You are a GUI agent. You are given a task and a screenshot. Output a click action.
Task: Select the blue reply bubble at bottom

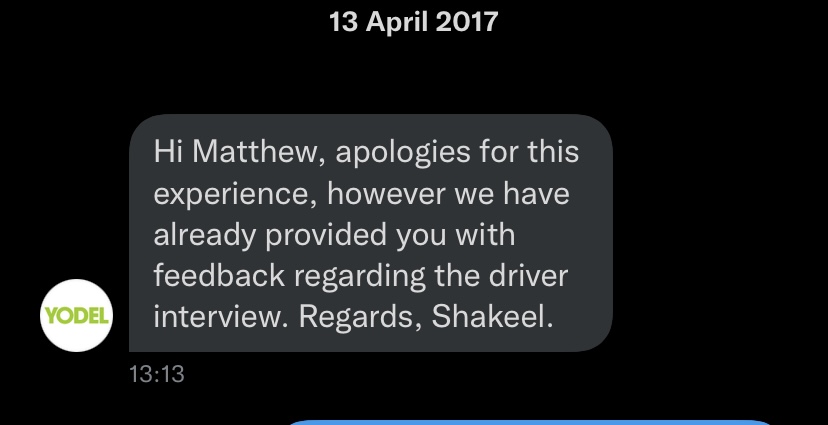pos(528,422)
